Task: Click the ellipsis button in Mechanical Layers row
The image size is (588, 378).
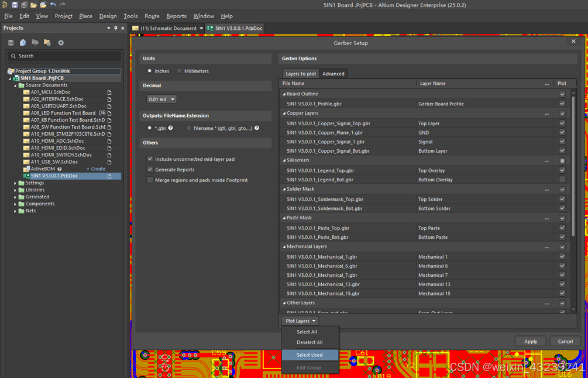Action: pyautogui.click(x=546, y=247)
